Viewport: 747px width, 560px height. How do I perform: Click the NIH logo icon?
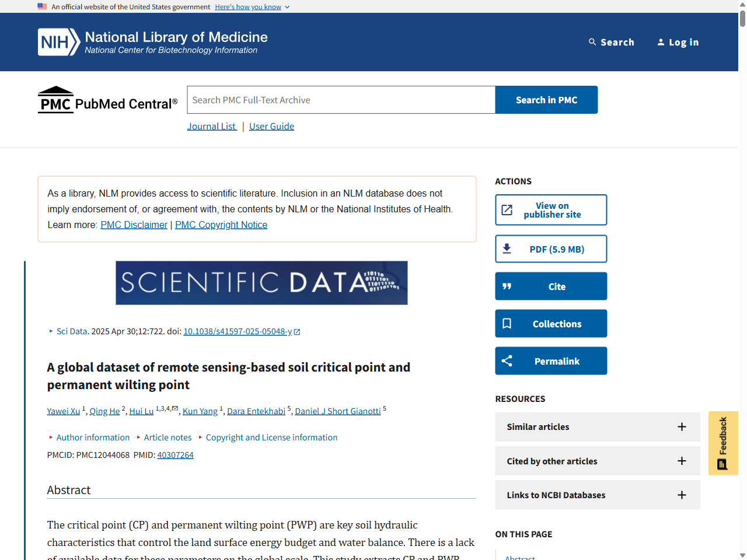coord(58,42)
